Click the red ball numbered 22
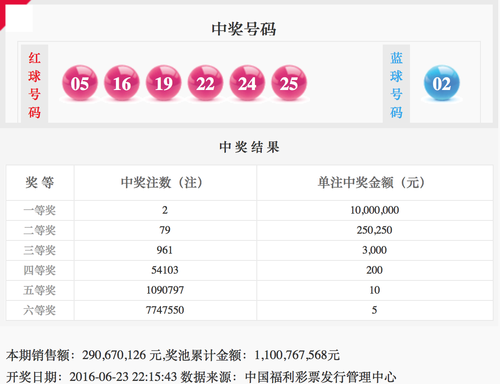Screen dimensions: 500x384 click(x=205, y=83)
